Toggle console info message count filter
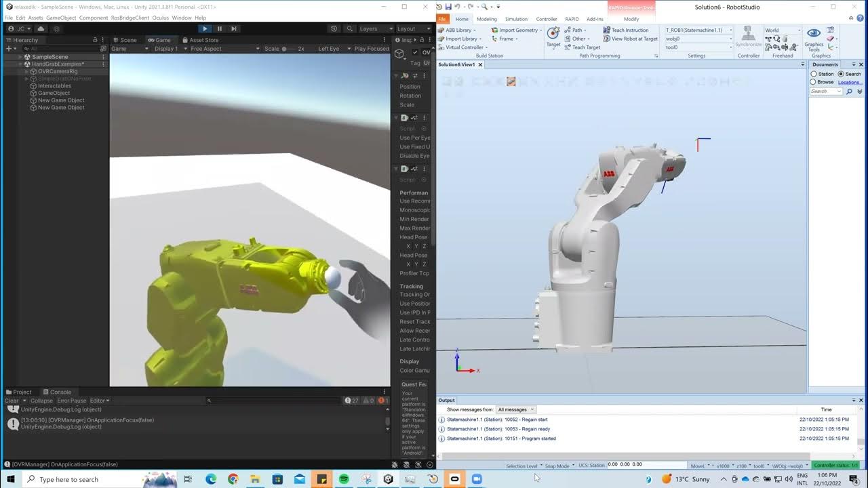This screenshot has height=488, width=868. [x=352, y=401]
